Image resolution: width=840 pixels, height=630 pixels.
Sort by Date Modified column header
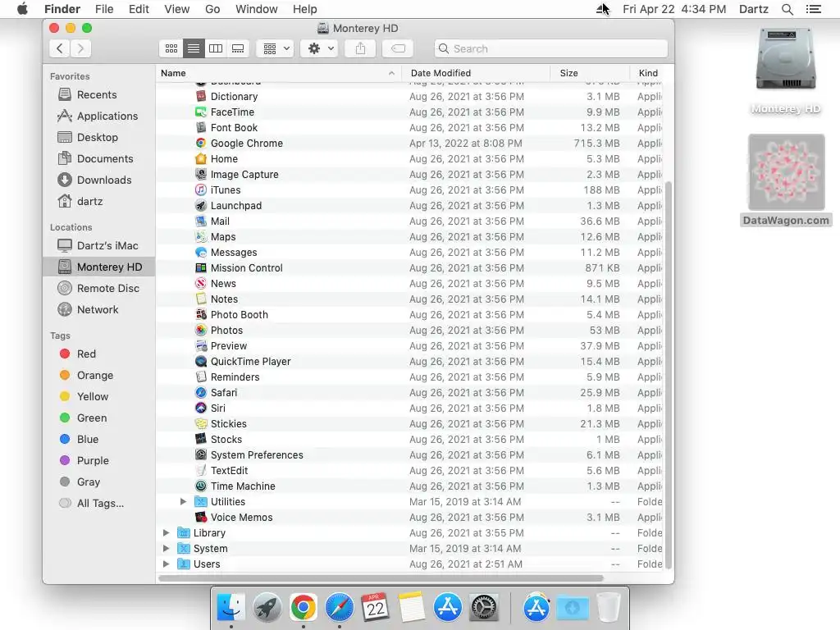tap(476, 73)
